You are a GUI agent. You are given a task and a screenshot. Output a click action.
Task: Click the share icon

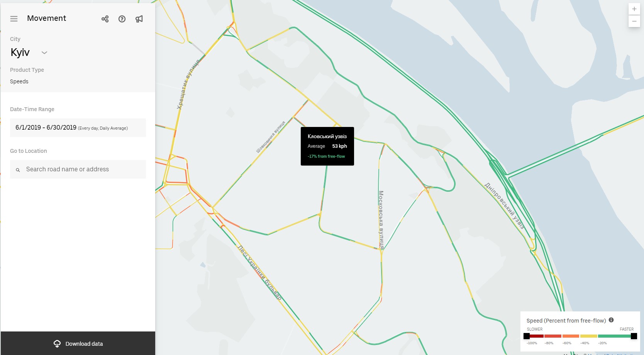tap(105, 19)
